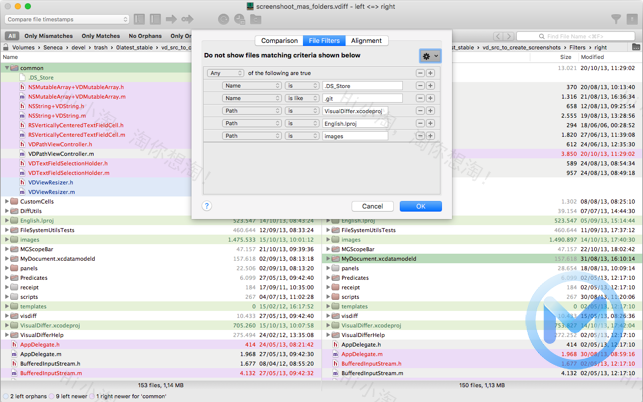Toggle the Only Matches scope filter
The image size is (643, 402).
coord(100,36)
